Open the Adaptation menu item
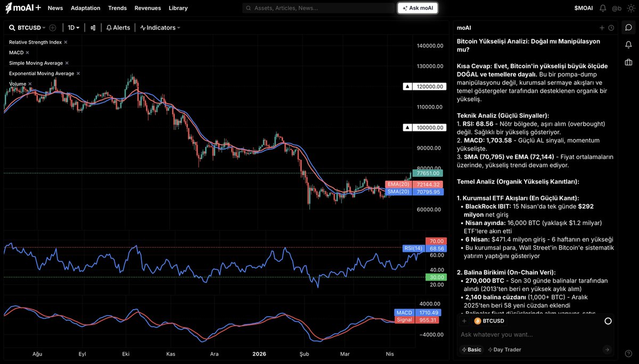Image resolution: width=639 pixels, height=364 pixels. click(85, 8)
